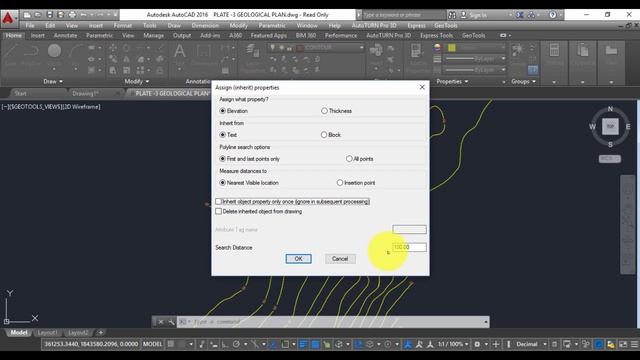
Task: Toggle polar tracking icon in status bar
Action: pos(236,344)
